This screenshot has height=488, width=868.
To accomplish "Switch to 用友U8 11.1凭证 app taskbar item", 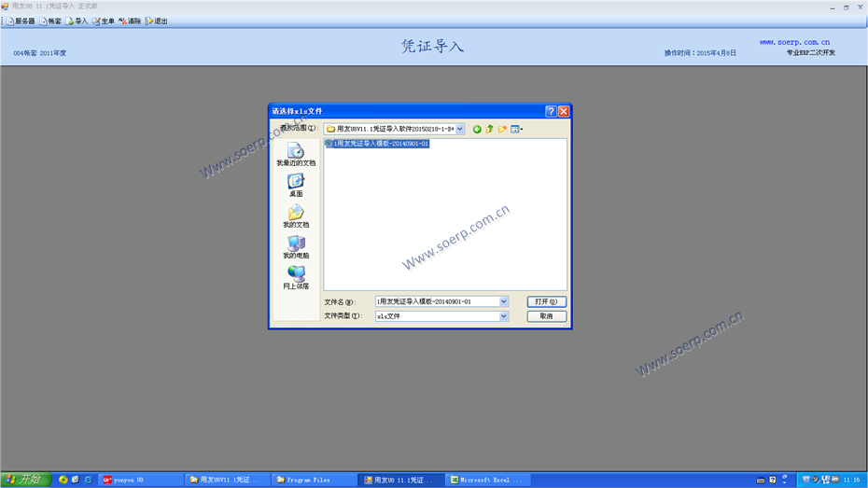I will point(401,480).
